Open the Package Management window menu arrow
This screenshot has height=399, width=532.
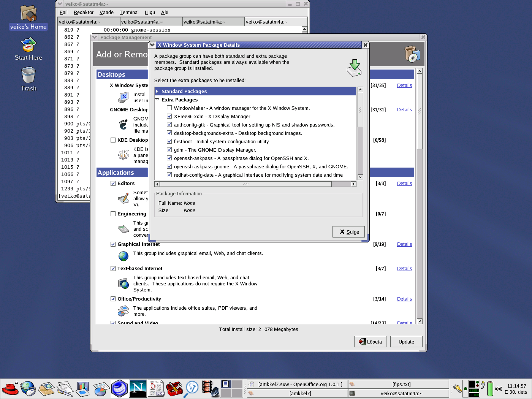[95, 37]
